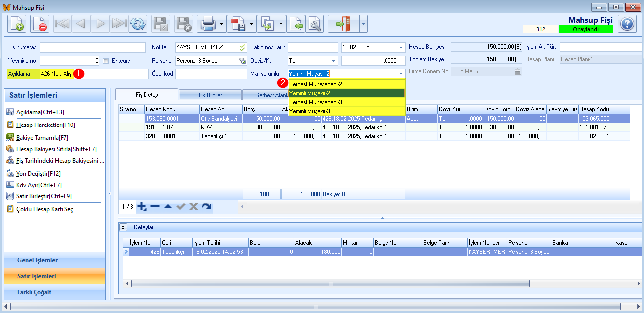Click the Fiş numarası input field

coord(94,47)
